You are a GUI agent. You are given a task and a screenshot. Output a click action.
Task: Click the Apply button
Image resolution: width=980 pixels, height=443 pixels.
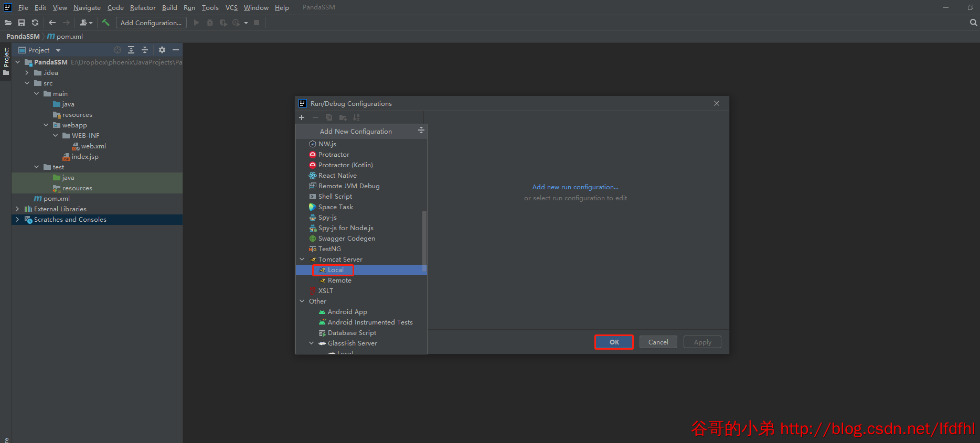[702, 342]
